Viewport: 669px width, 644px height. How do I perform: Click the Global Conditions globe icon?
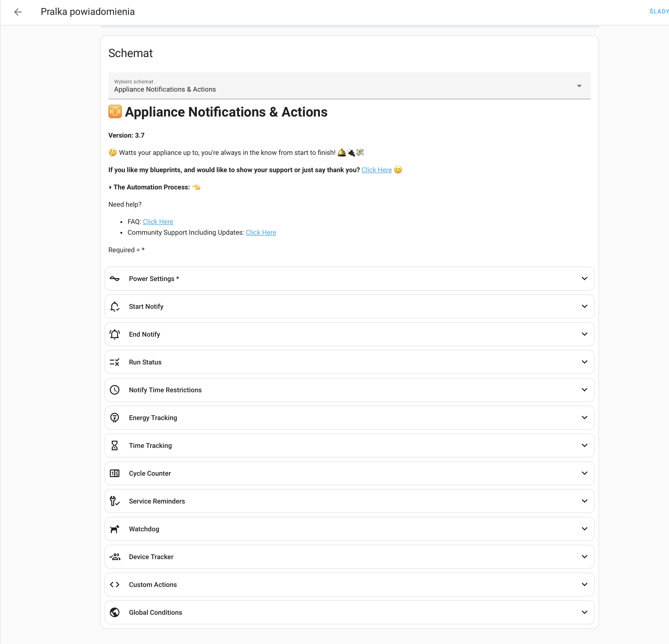click(x=115, y=612)
